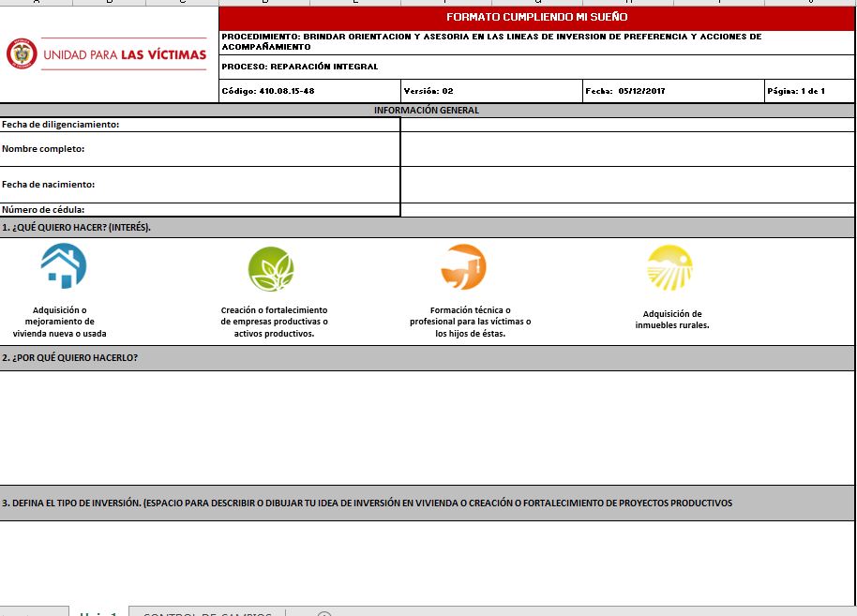Click the Formato Cumpliendo Mi Sueño red header
Screen dimensions: 857x616
[x=536, y=18]
